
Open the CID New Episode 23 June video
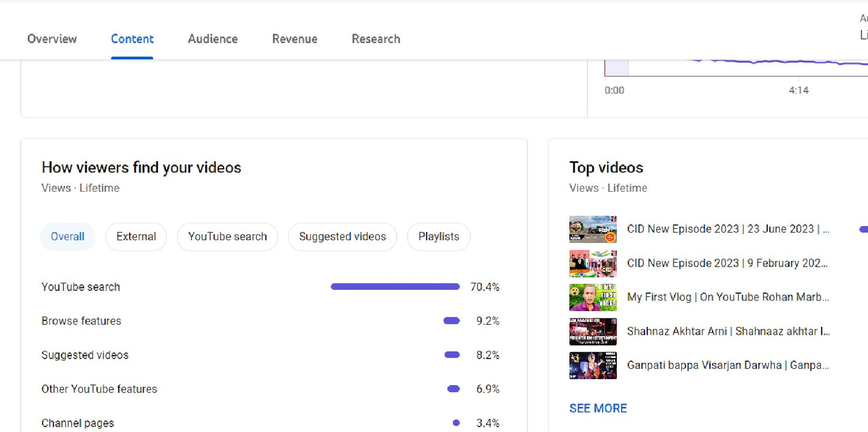(x=729, y=229)
